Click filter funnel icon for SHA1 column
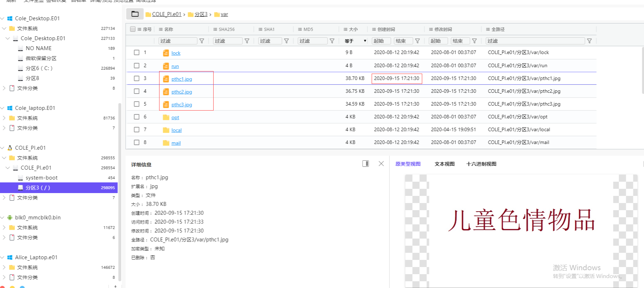This screenshot has height=288, width=644. 287,41
